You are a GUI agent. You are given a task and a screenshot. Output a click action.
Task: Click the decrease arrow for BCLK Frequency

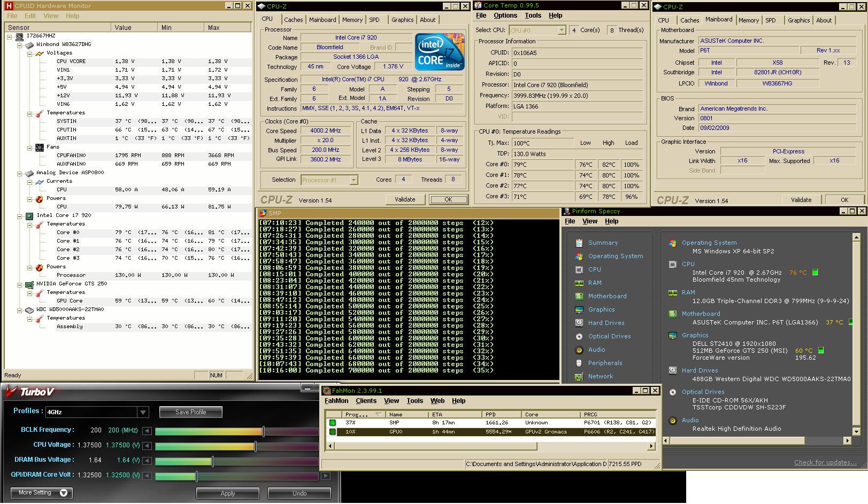point(147,431)
